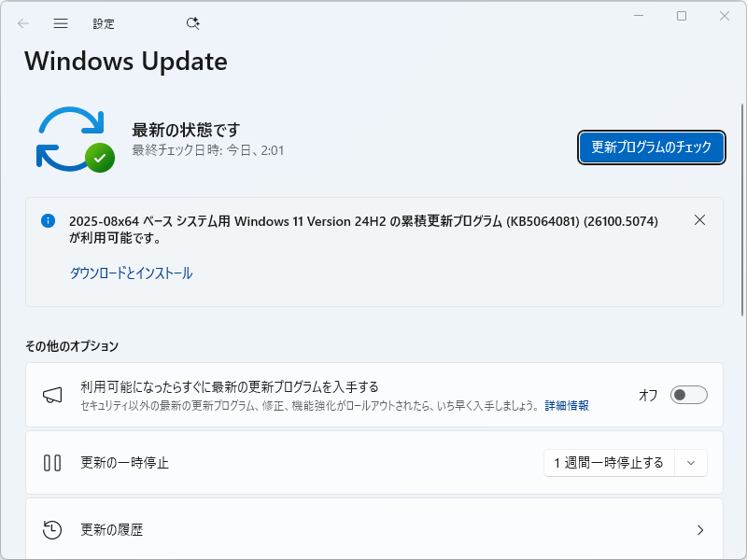Viewport: 747px width, 560px height.
Task: Click the pause icon beside 更新の一時停止
Action: (53, 462)
